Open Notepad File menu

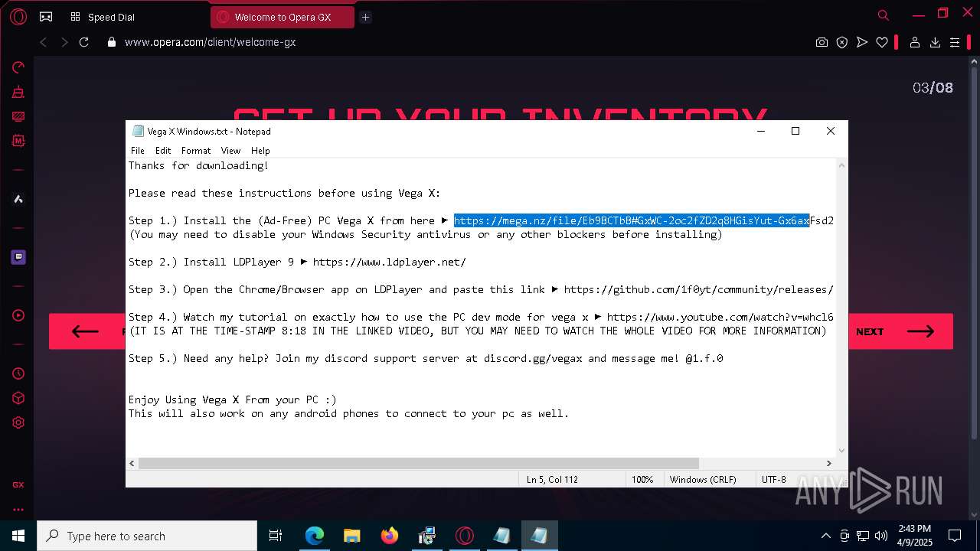pyautogui.click(x=138, y=151)
